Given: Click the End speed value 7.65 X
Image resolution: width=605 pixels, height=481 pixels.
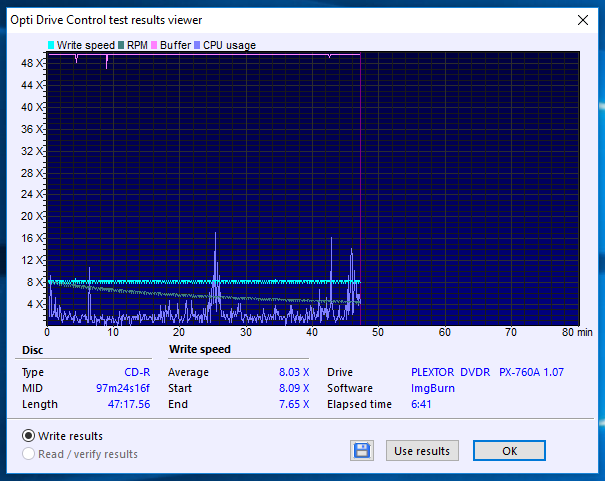Looking at the screenshot, I should 294,404.
